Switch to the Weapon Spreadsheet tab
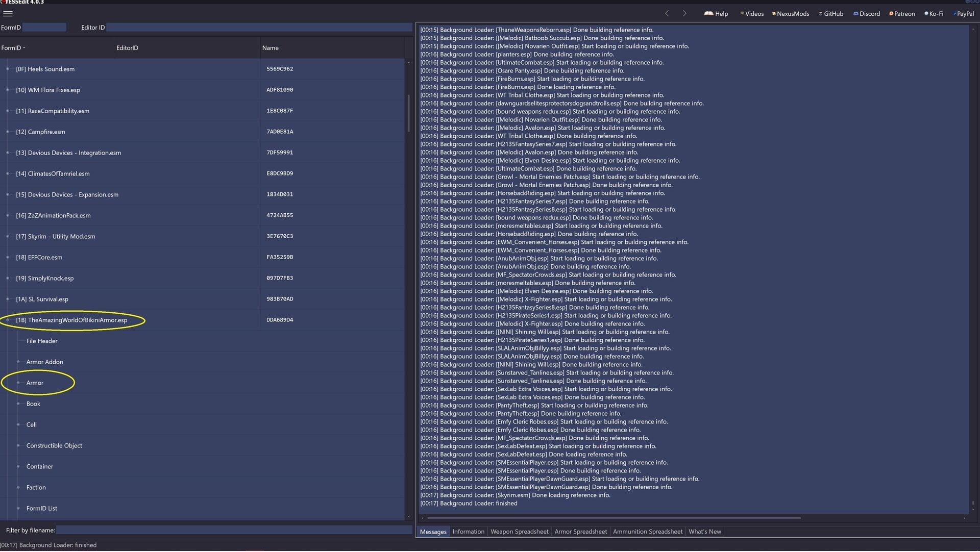The width and height of the screenshot is (980, 552). pos(519,532)
